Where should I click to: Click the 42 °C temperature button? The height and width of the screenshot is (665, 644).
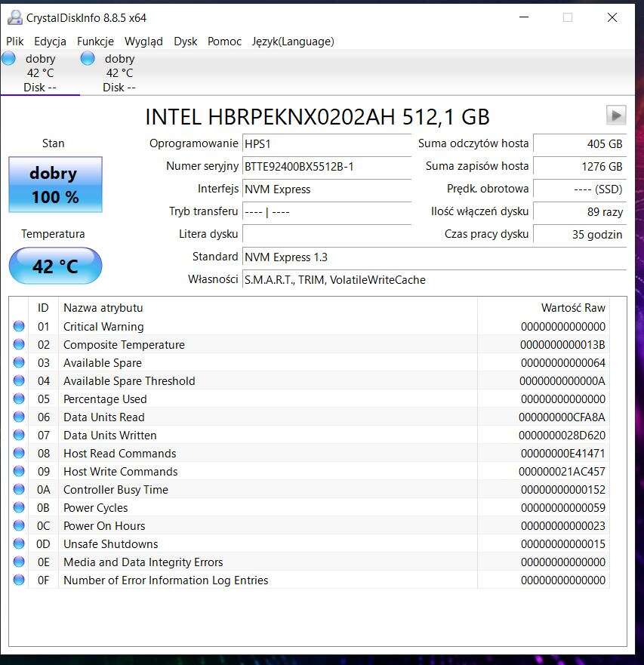pos(55,266)
